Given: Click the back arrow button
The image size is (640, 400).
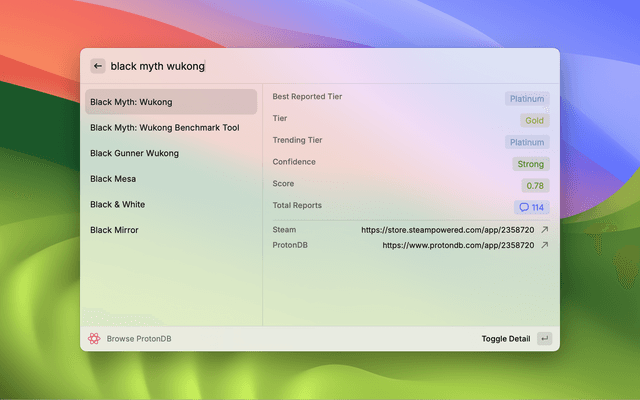Looking at the screenshot, I should [98, 66].
